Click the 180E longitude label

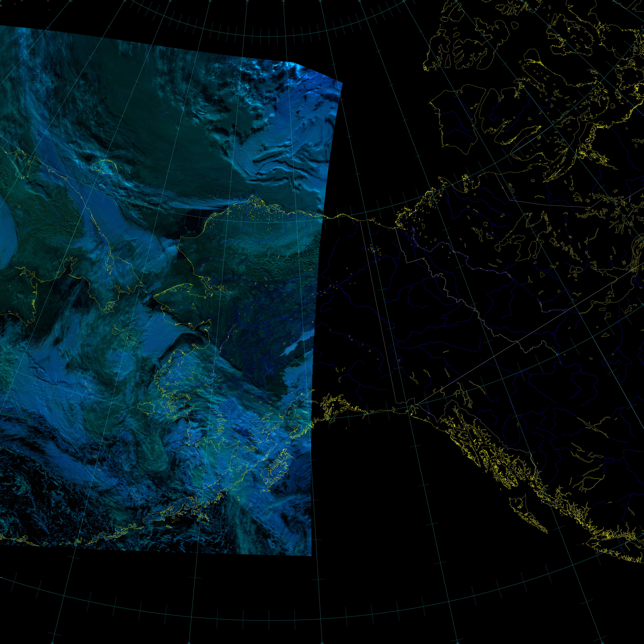[x=170, y=1]
